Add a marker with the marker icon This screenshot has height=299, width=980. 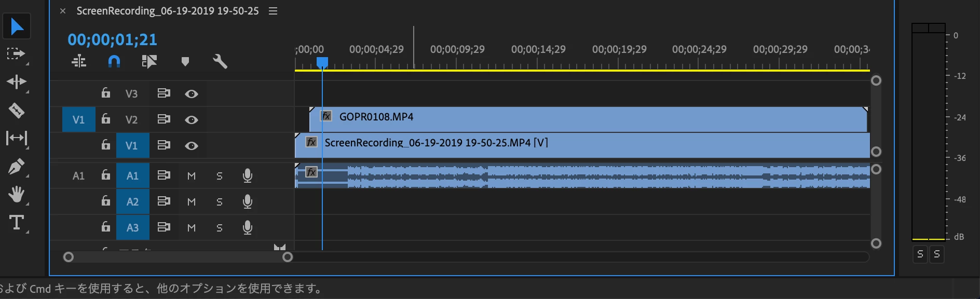(x=185, y=62)
